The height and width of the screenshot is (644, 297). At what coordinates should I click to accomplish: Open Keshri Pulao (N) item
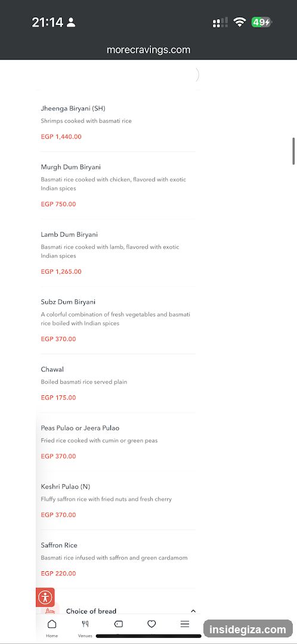coord(118,501)
